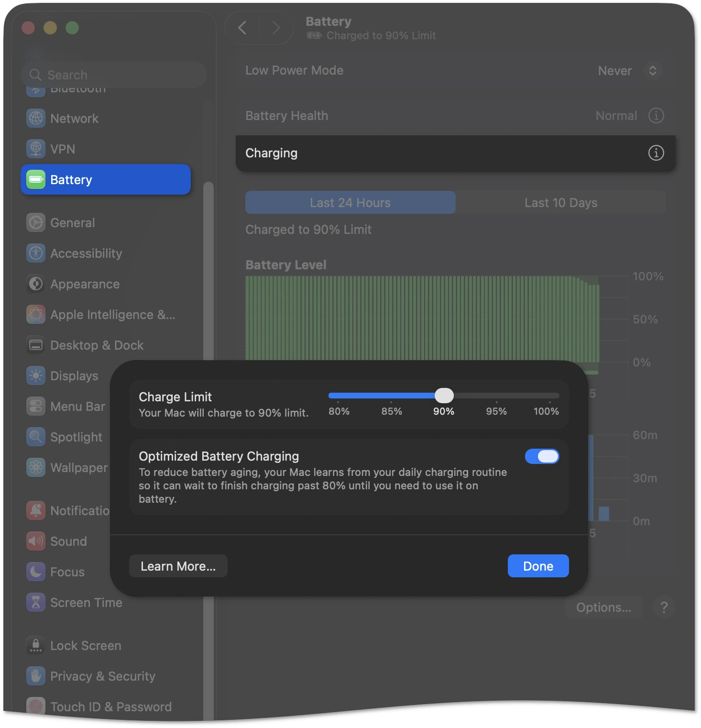Open Touch ID & Password settings
701x728 pixels.
tap(106, 706)
